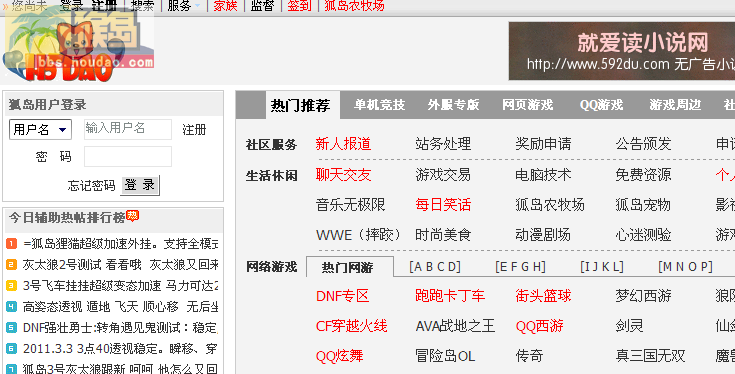The image size is (735, 374).
Task: Open the 时尚美食 forum link
Action: [443, 235]
